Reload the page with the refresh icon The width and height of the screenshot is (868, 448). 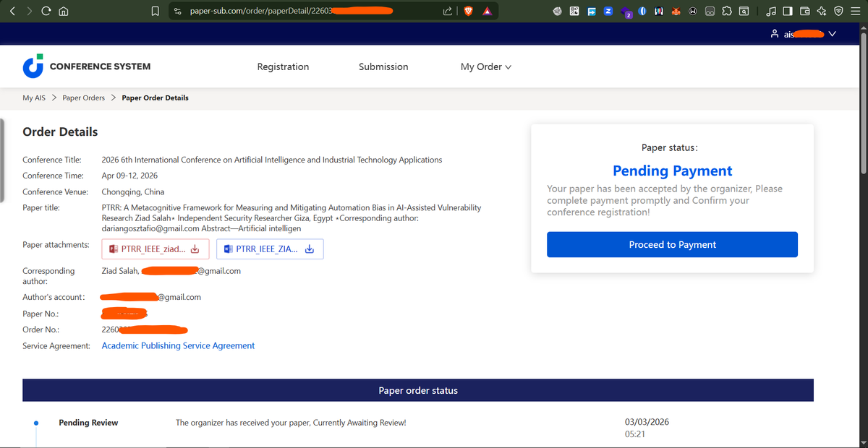click(46, 11)
